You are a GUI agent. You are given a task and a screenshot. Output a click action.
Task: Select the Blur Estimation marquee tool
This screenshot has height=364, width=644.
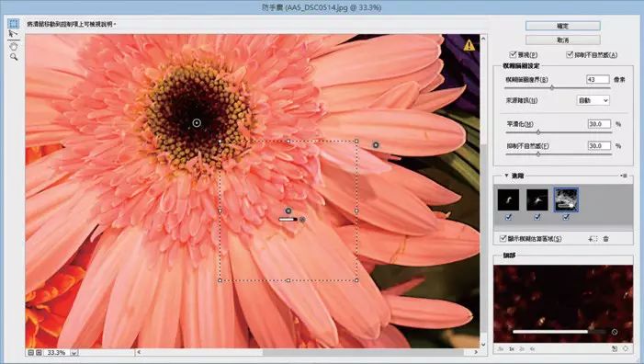click(14, 23)
